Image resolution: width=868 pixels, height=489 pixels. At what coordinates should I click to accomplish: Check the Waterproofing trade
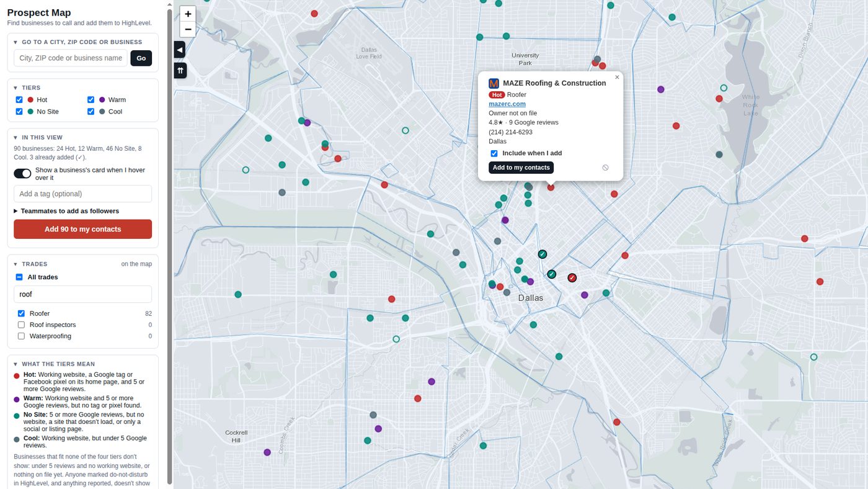point(22,336)
